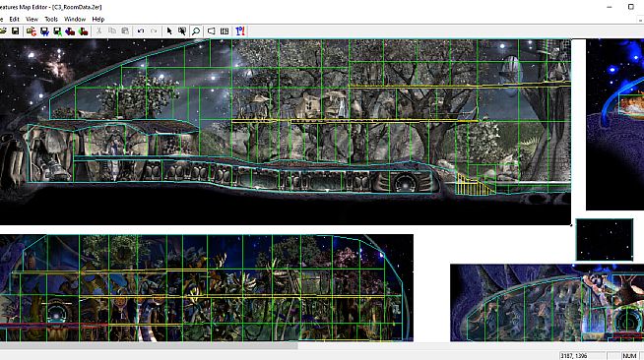Click the NUM indicator in status bar
Viewport: 644px width, 360px height.
(x=629, y=355)
